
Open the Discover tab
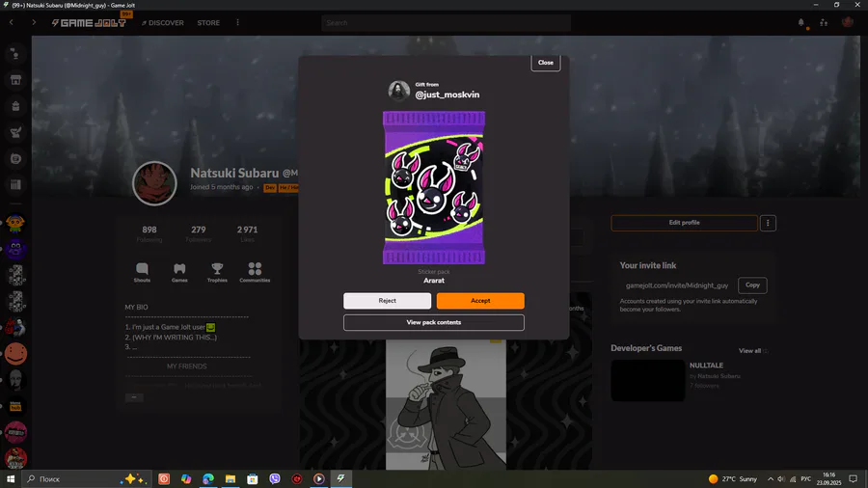point(163,23)
